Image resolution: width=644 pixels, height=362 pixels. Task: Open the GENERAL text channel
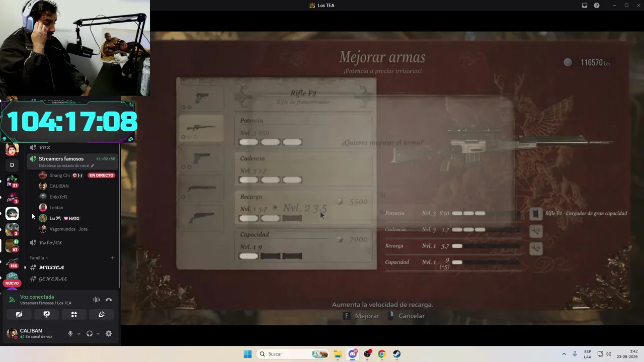(53, 279)
